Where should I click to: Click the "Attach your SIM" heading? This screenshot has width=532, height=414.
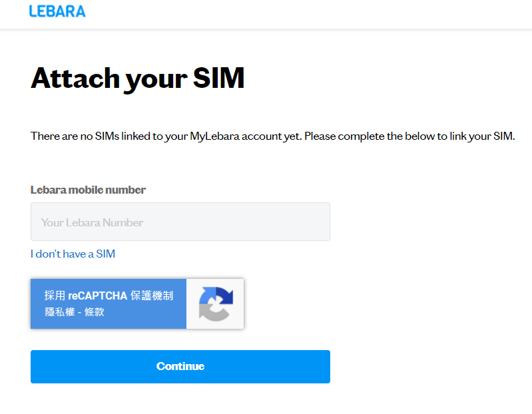137,79
